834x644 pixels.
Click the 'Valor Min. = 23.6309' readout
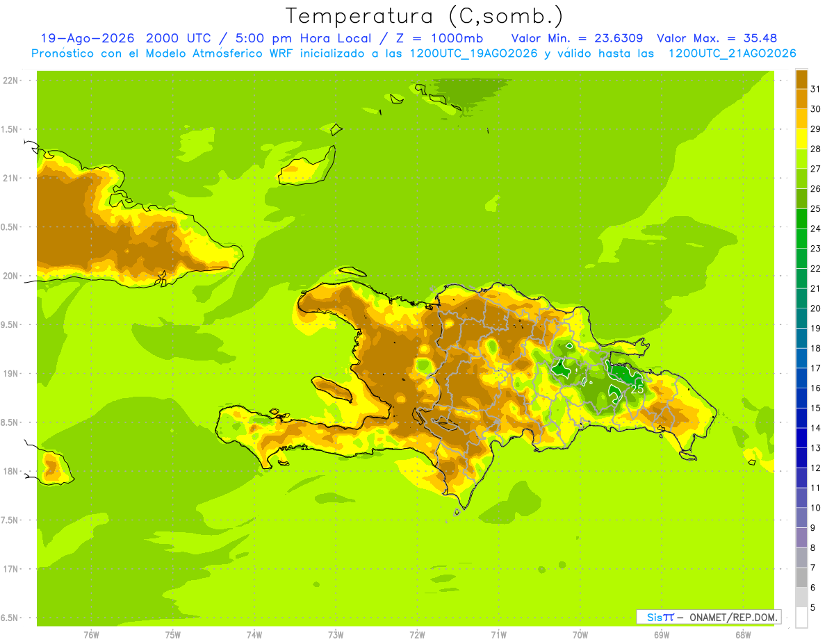pyautogui.click(x=577, y=38)
